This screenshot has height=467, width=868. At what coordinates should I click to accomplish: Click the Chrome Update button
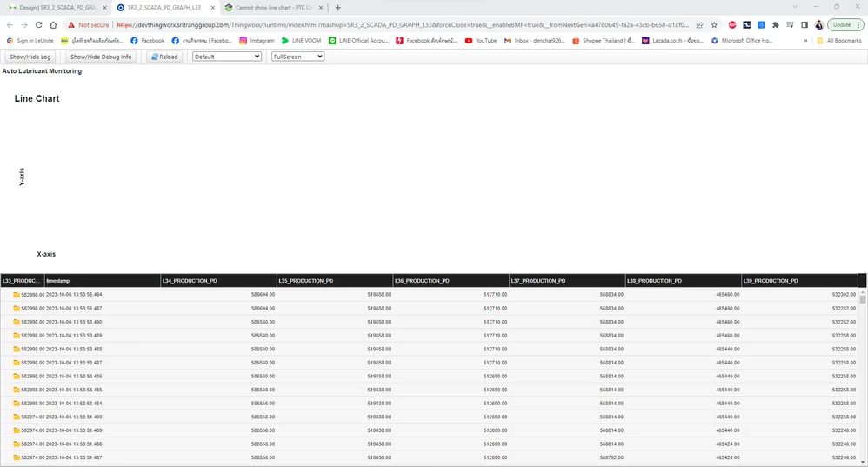coord(845,25)
